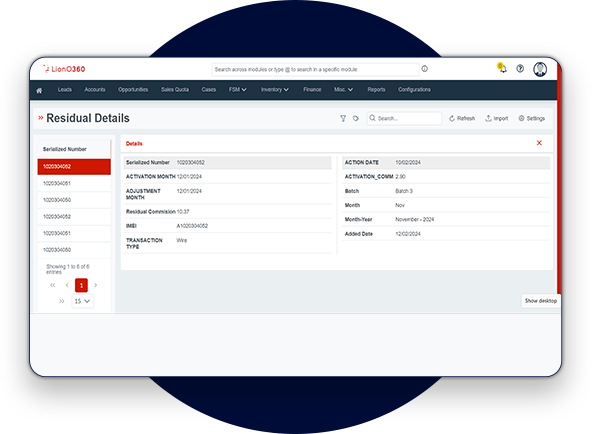Click the ADJUSTMENT MONTH label
592x434 pixels.
(143, 194)
